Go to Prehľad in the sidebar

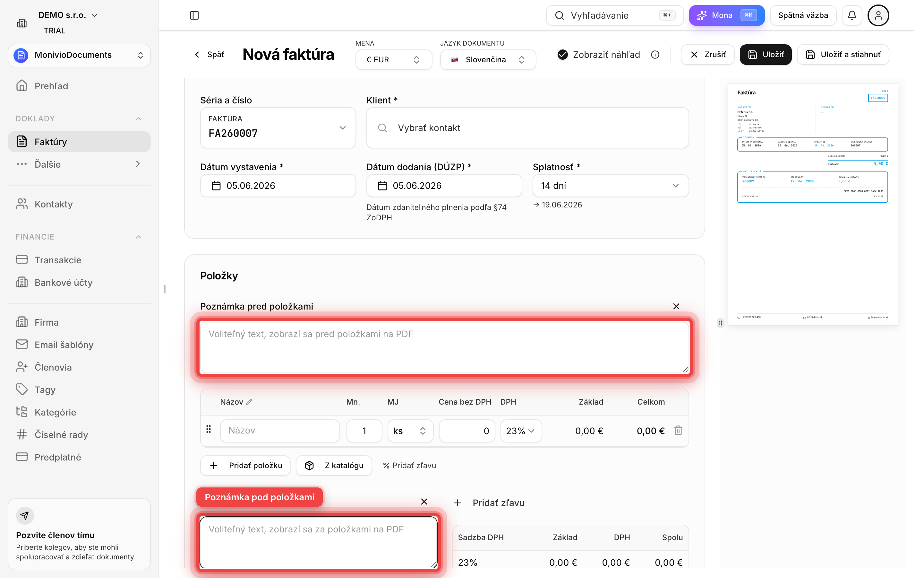(79, 86)
